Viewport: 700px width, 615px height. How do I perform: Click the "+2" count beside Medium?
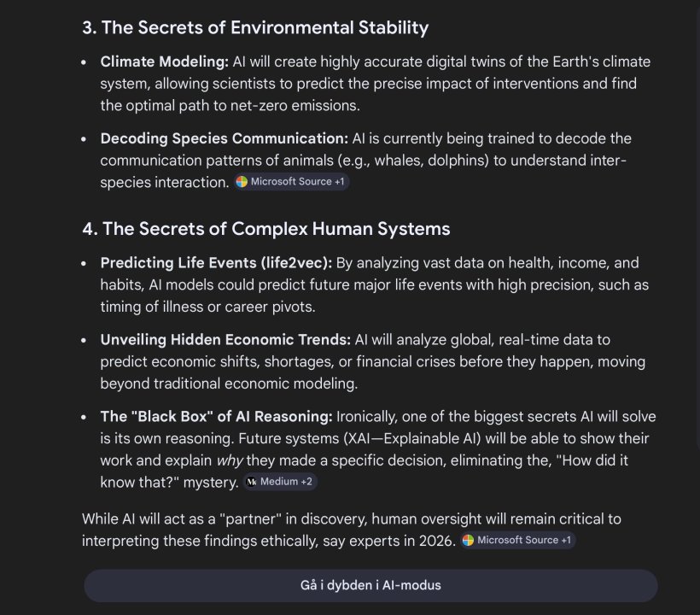(306, 482)
